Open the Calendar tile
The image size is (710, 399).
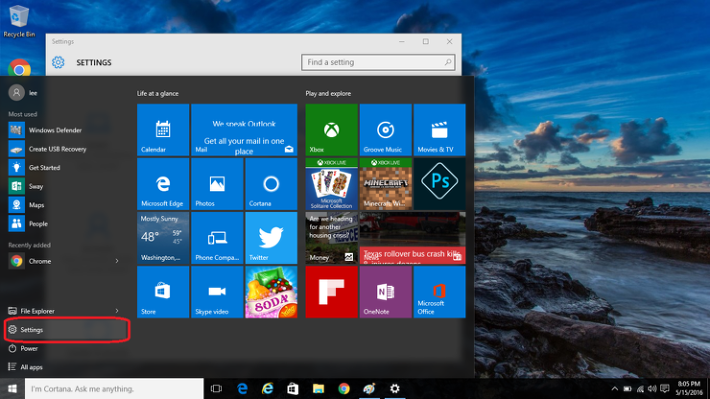point(163,130)
